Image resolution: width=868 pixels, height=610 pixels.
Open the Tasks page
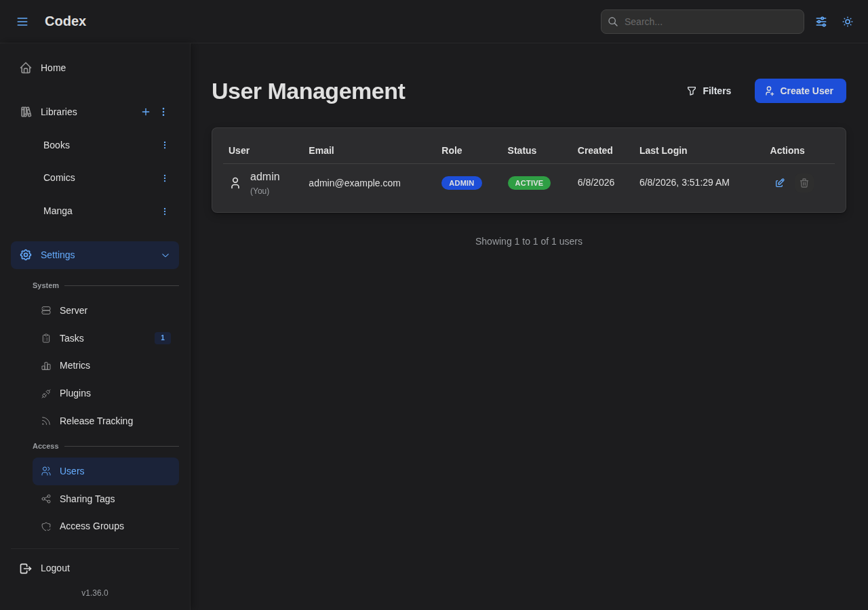(106, 338)
